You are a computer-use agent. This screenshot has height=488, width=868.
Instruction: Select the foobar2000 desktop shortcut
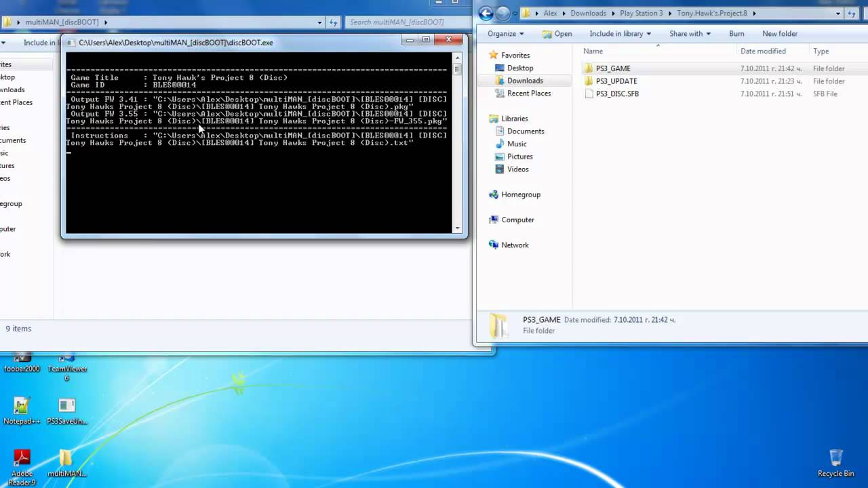click(x=22, y=363)
